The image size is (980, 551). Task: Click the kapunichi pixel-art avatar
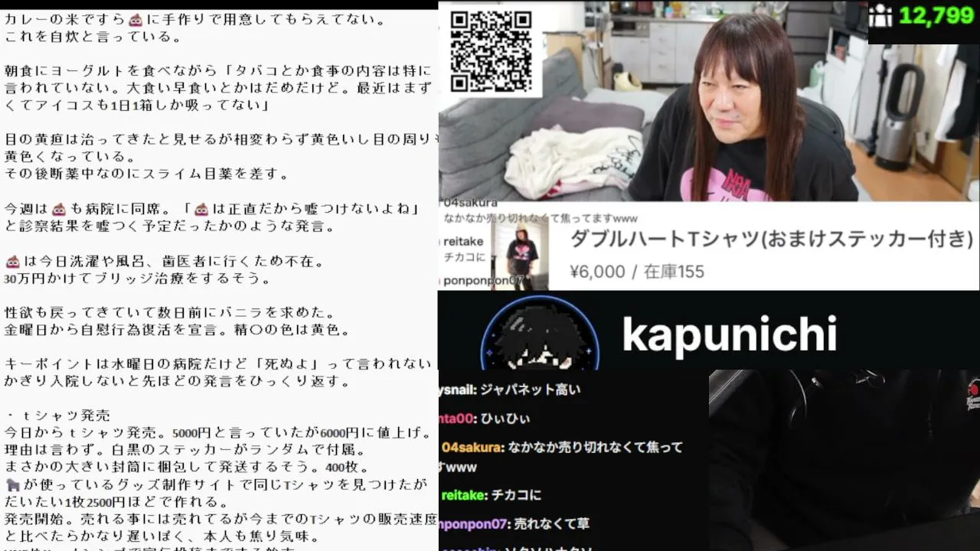(x=540, y=333)
